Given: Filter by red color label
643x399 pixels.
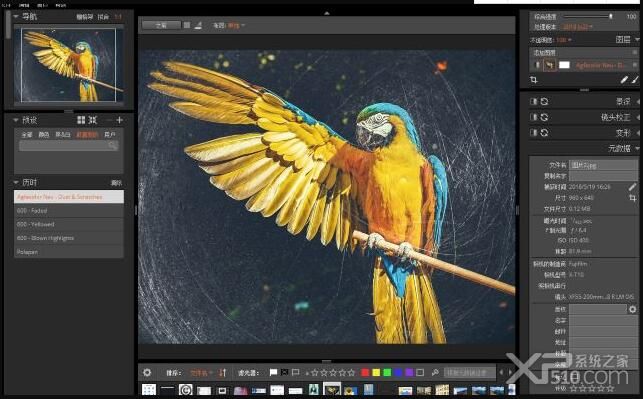Looking at the screenshot, I should pos(365,372).
